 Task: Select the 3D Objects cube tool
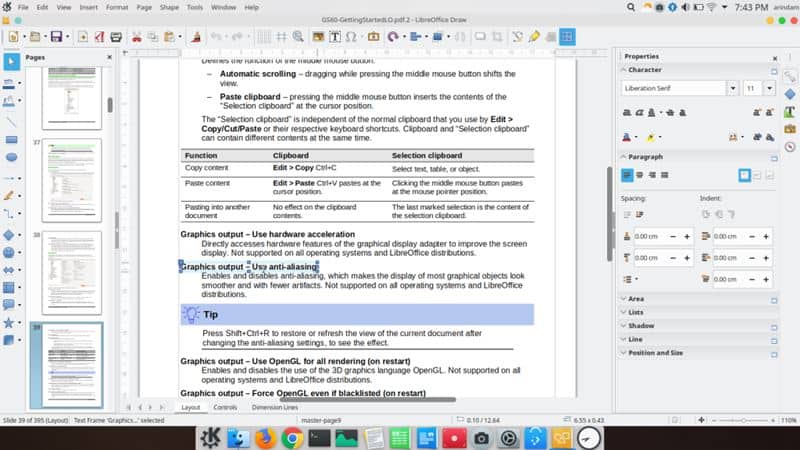[x=9, y=340]
